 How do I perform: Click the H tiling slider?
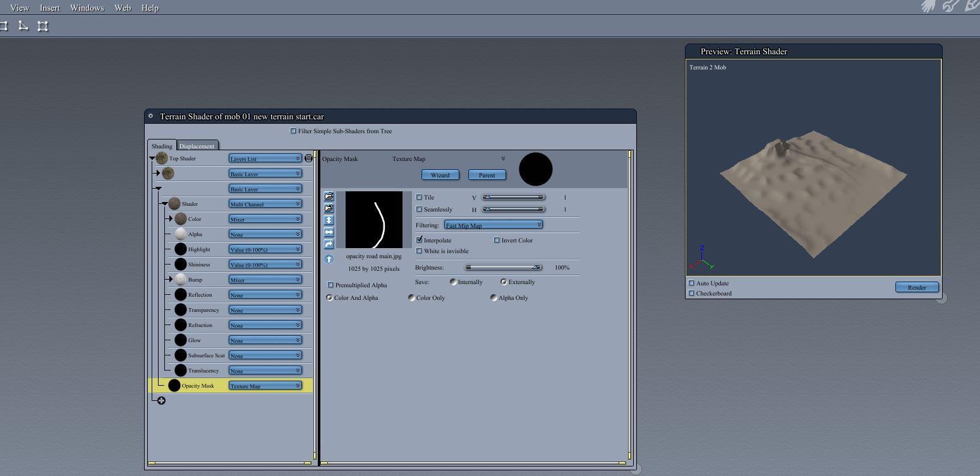[x=514, y=210]
